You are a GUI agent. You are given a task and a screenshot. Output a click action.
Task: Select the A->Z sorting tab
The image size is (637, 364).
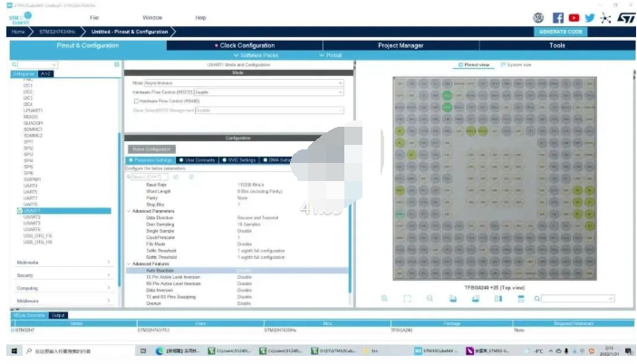[x=45, y=74]
